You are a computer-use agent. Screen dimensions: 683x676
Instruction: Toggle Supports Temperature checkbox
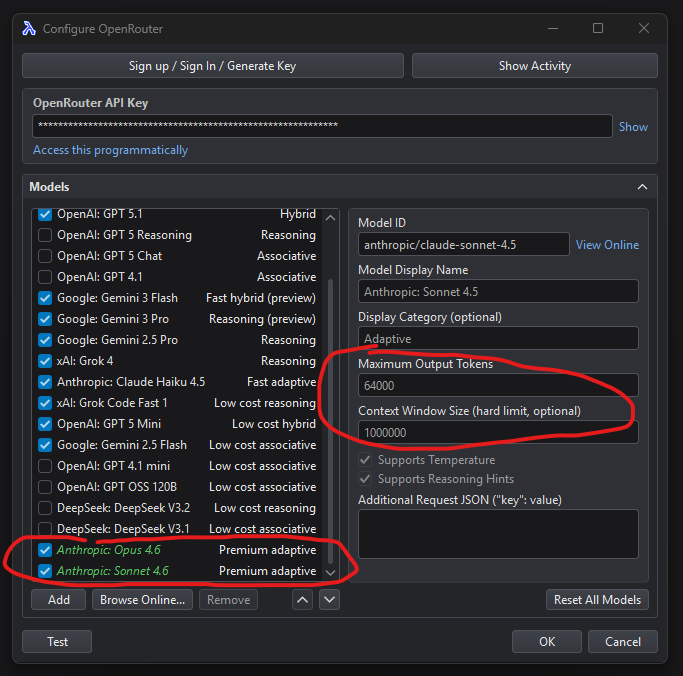point(365,460)
